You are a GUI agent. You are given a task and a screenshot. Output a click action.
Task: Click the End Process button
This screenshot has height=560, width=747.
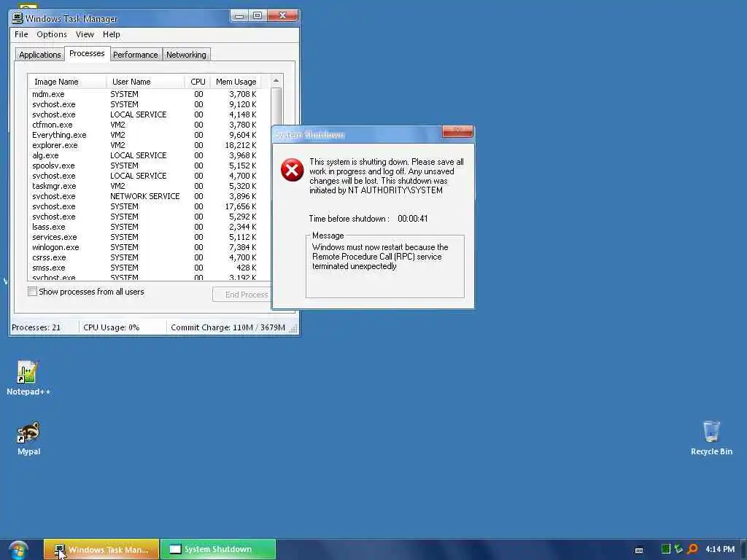click(x=241, y=295)
